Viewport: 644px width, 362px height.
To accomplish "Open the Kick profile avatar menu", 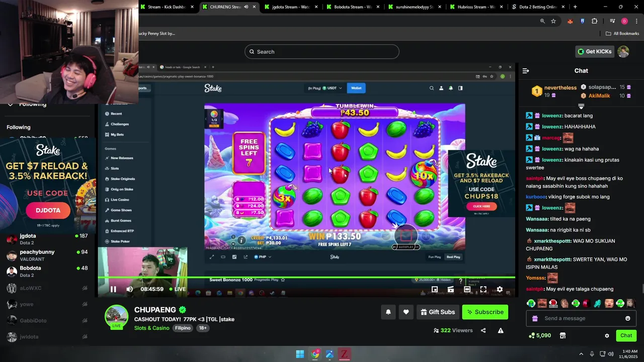I will [x=623, y=51].
